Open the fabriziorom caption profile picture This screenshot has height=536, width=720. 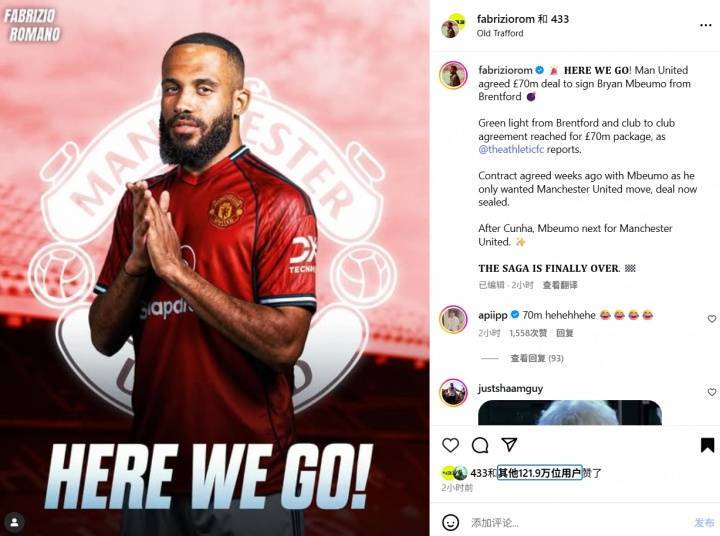click(453, 75)
